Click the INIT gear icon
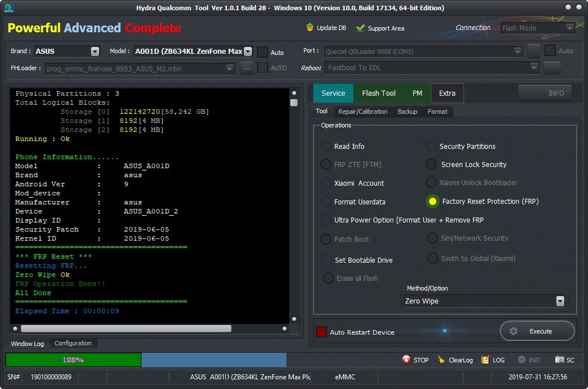The image size is (588, 389). pyautogui.click(x=522, y=360)
